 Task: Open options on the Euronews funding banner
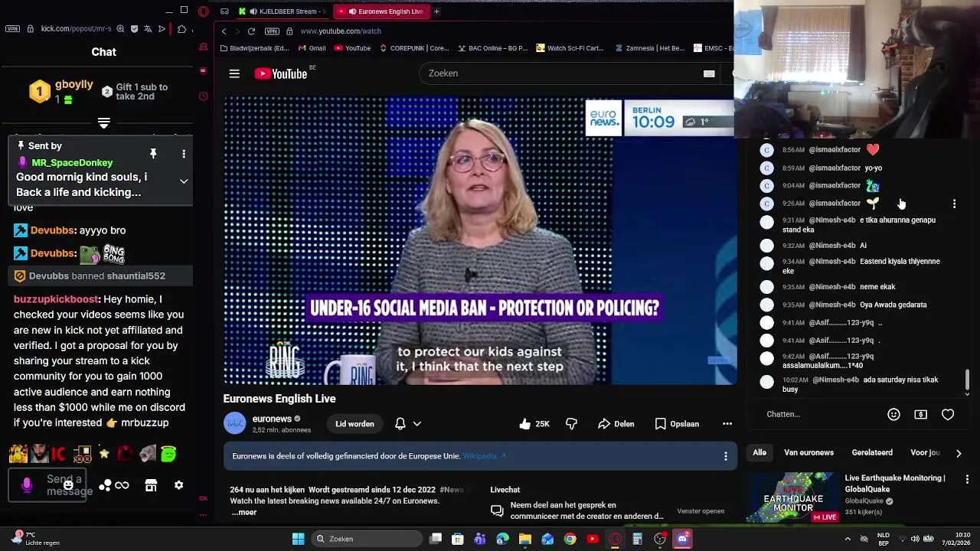[726, 456]
